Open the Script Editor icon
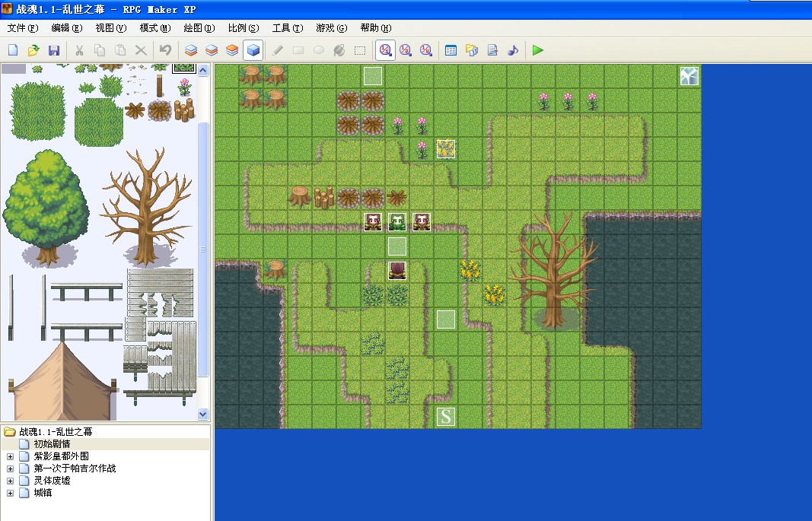The image size is (812, 521). [492, 50]
